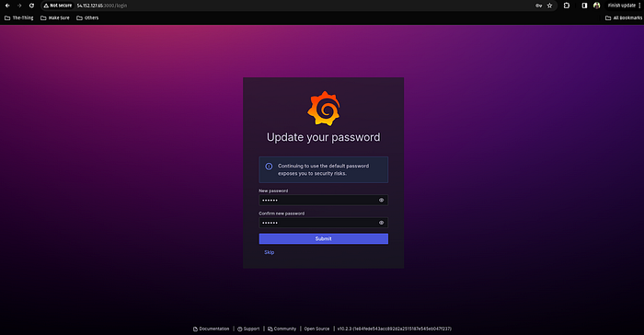Toggle the browser side panel icon
Screen dimensions: 644x335
coord(584,6)
